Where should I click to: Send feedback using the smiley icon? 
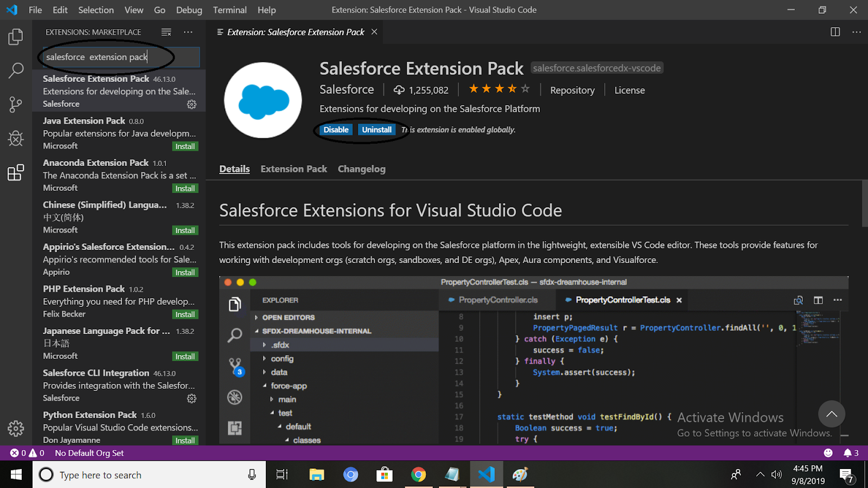(x=828, y=453)
